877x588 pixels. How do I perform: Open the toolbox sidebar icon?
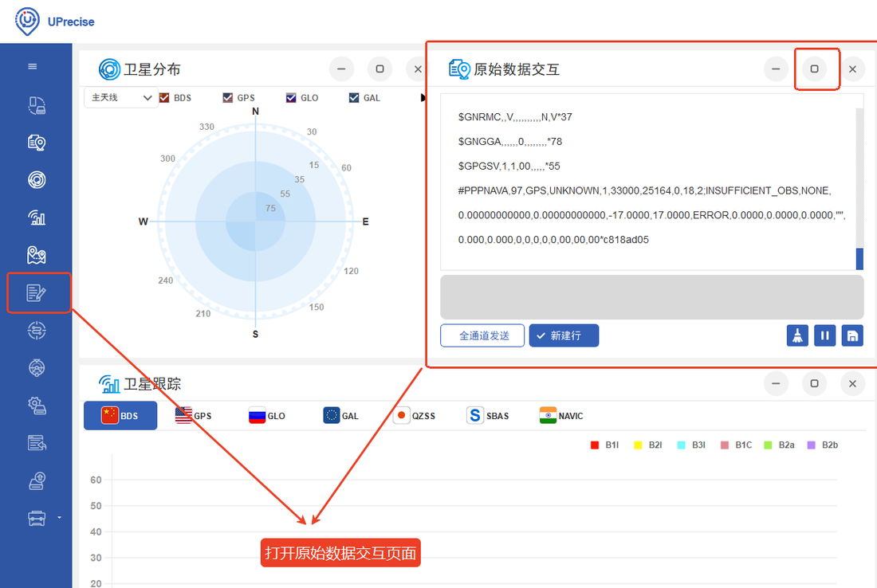[x=37, y=518]
